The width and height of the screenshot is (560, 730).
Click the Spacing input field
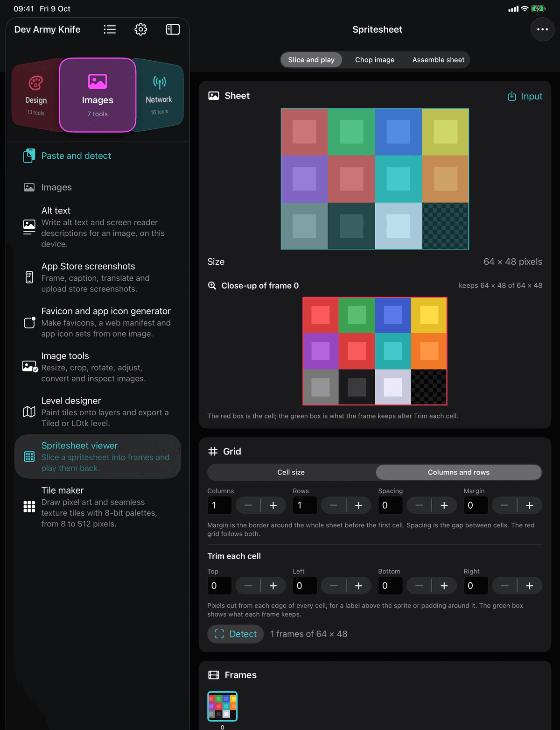click(x=390, y=505)
